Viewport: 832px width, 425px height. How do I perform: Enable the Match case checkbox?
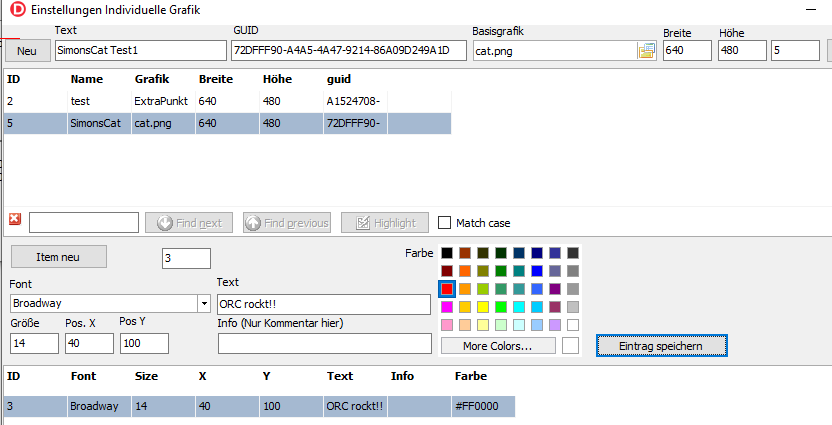coord(445,222)
